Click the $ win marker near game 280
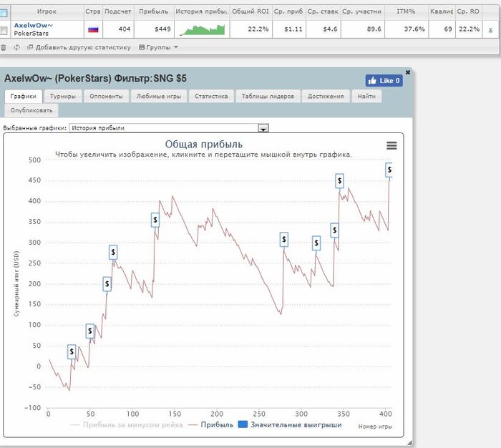The width and height of the screenshot is (501, 448). (284, 239)
